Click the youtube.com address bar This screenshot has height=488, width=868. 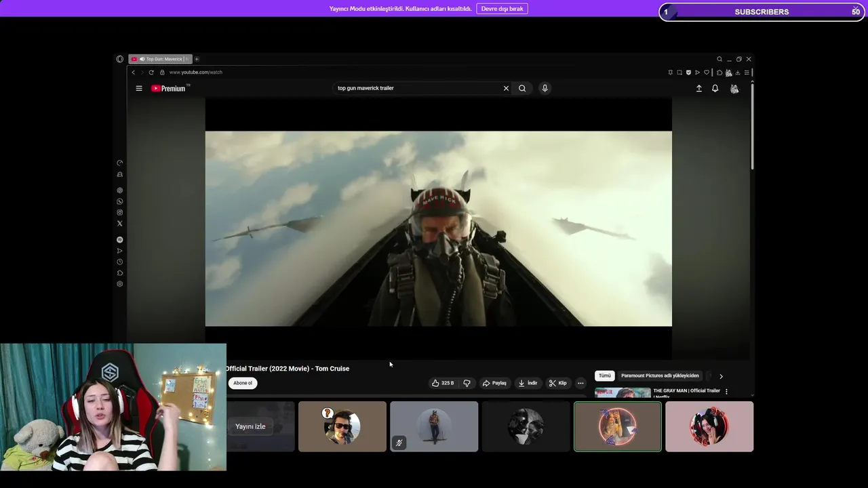195,73
